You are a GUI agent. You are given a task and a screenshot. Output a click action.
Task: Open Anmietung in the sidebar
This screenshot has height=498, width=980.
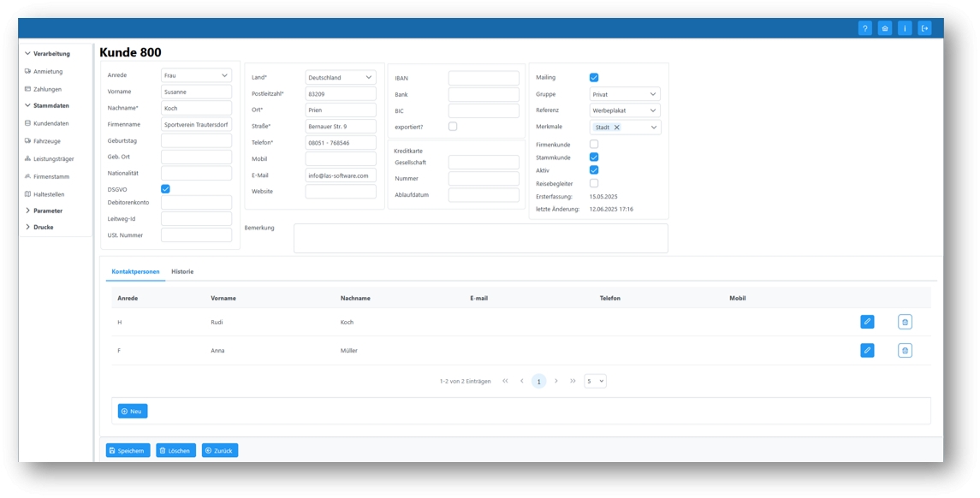coord(48,72)
